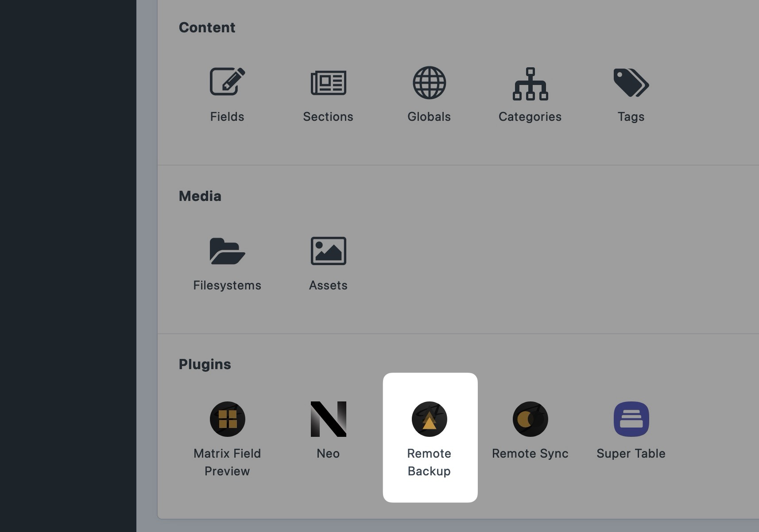Open the Filesystems folder icon
The height and width of the screenshot is (532, 759).
[227, 251]
